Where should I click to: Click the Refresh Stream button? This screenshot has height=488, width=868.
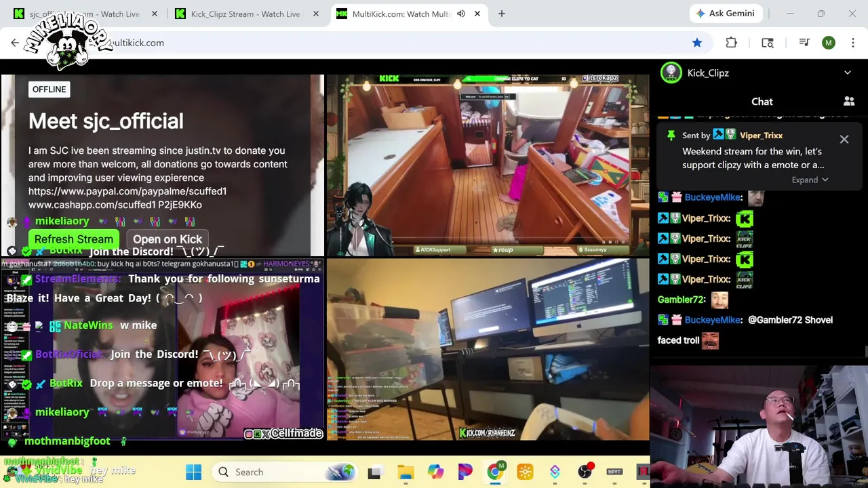click(74, 239)
